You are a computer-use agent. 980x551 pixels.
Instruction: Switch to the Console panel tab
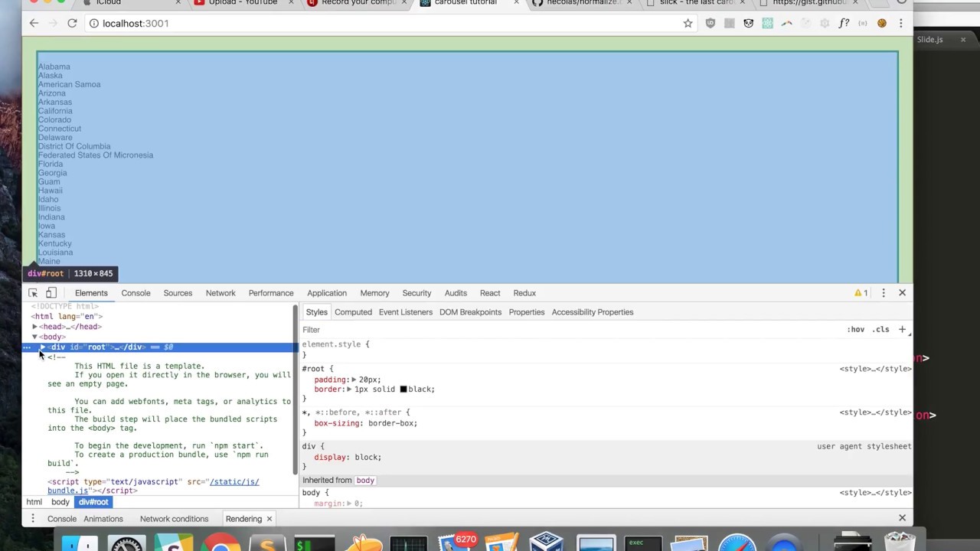click(x=136, y=293)
